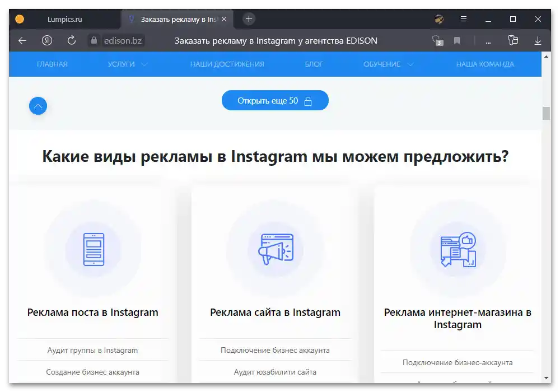Click the orange circle icon in the title bar
The height and width of the screenshot is (392, 560).
coord(20,19)
